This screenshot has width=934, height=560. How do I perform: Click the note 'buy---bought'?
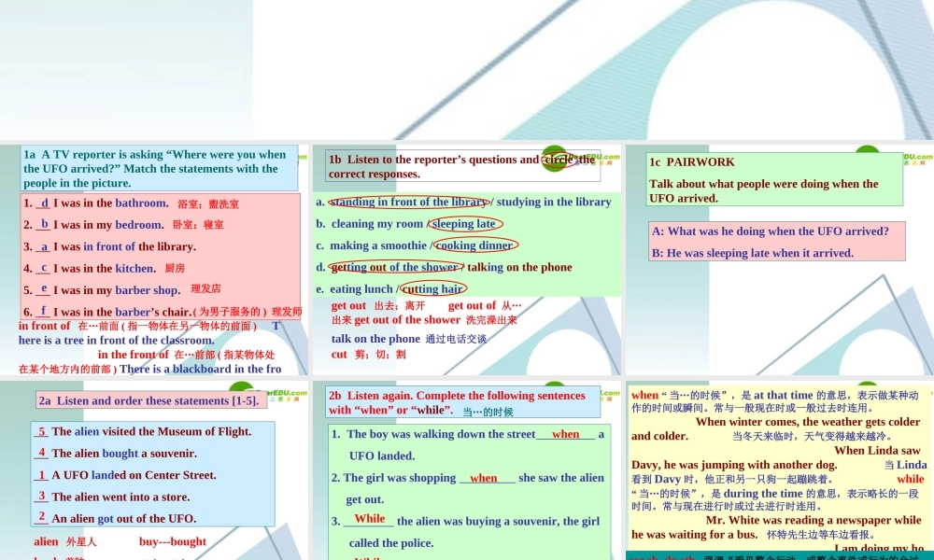point(173,541)
